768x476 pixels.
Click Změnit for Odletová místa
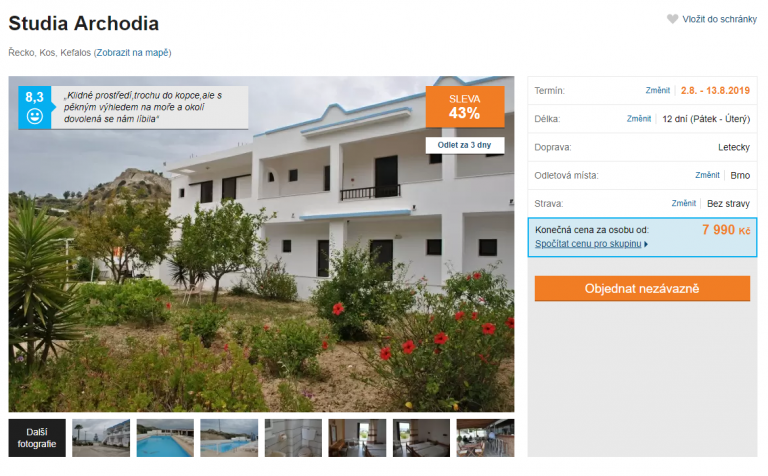point(707,175)
